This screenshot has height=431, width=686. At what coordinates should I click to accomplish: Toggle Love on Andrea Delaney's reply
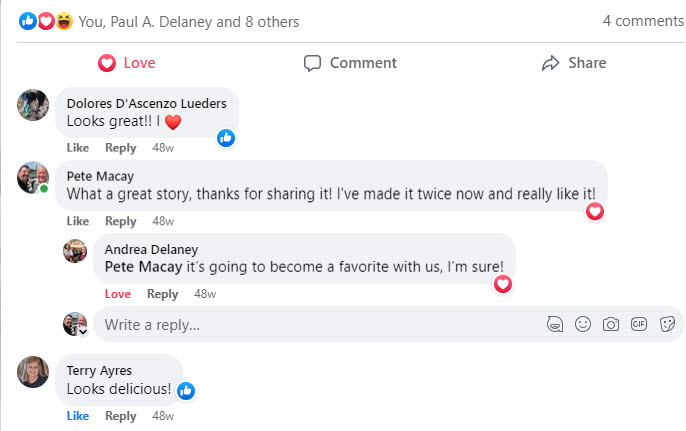(118, 294)
